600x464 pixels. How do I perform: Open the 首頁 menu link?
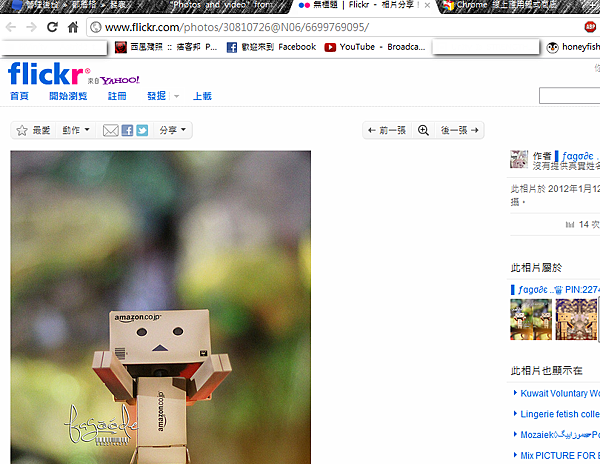click(19, 96)
